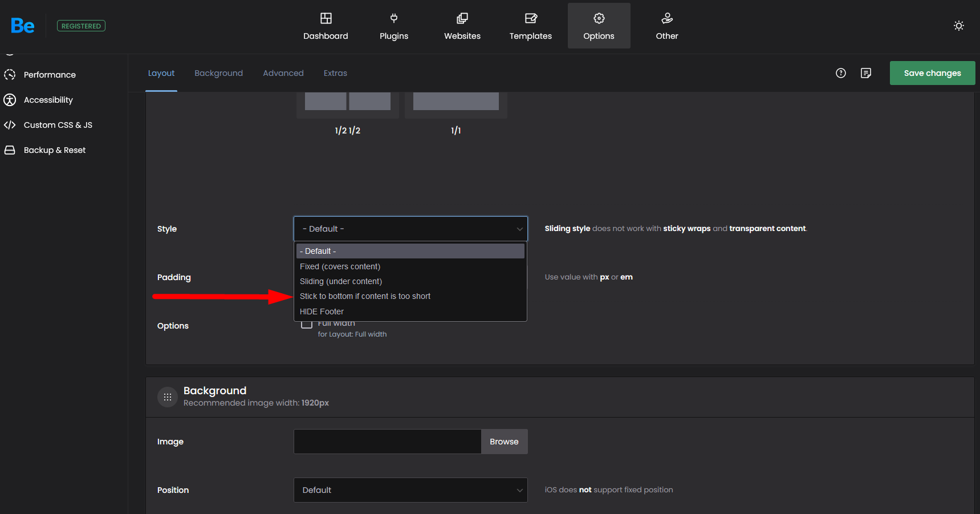Screen dimensions: 980x514
Task: Click the Options gear icon
Action: (599, 18)
